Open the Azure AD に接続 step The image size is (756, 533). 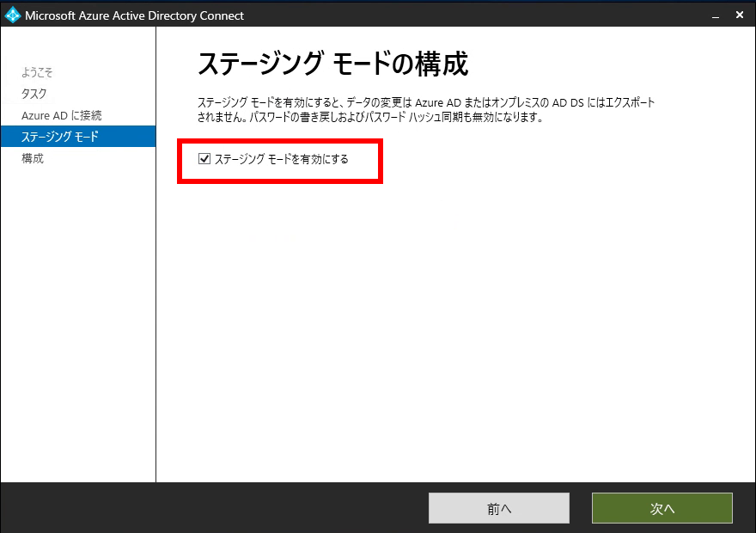coord(62,115)
